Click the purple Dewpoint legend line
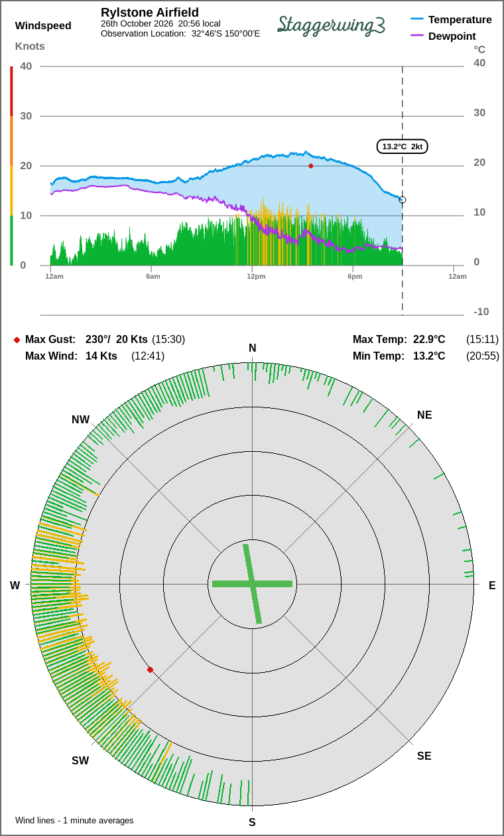The height and width of the screenshot is (836, 504). pos(417,36)
